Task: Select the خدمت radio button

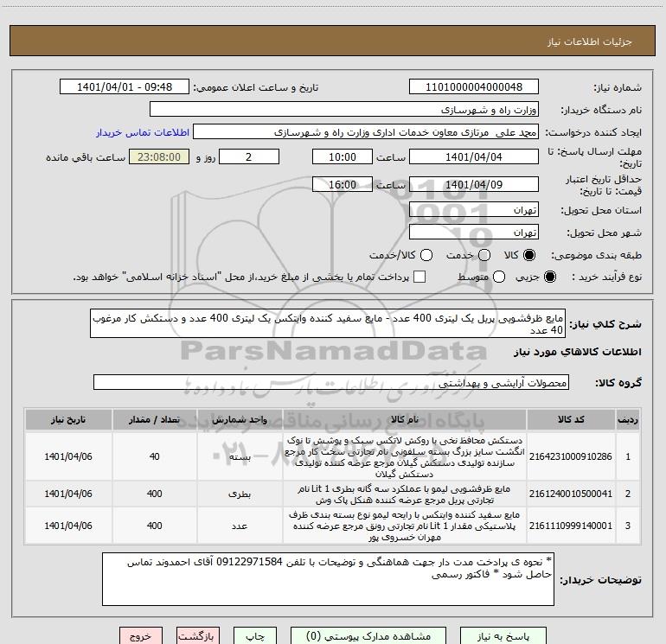Action: coord(484,255)
